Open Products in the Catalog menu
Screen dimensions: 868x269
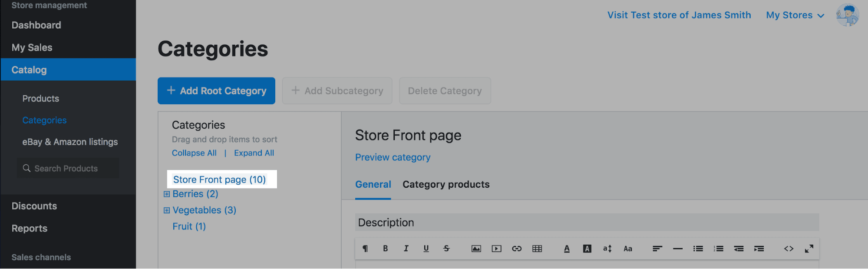click(41, 99)
